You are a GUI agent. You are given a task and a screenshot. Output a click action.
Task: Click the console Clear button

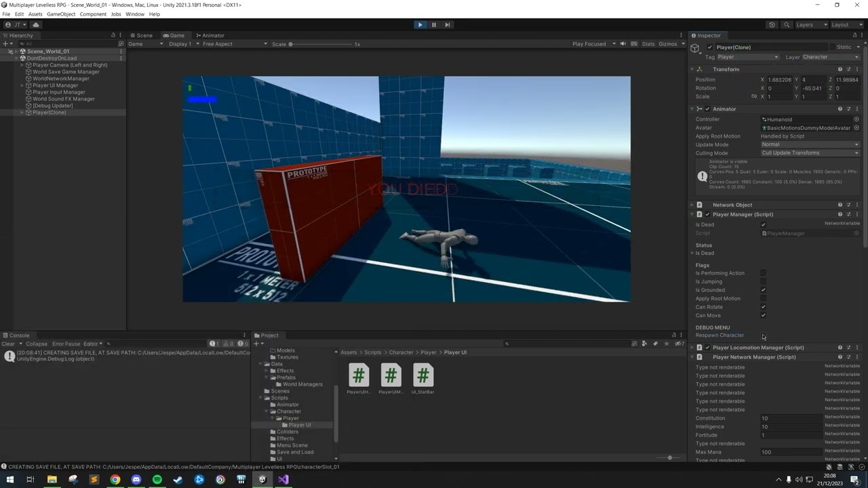[8, 344]
